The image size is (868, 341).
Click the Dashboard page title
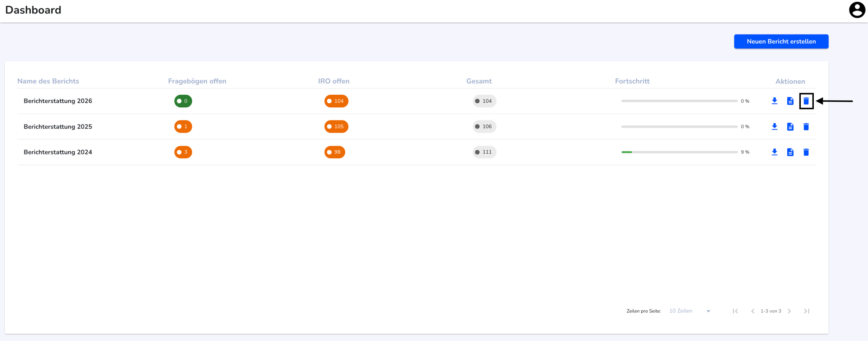click(x=33, y=10)
